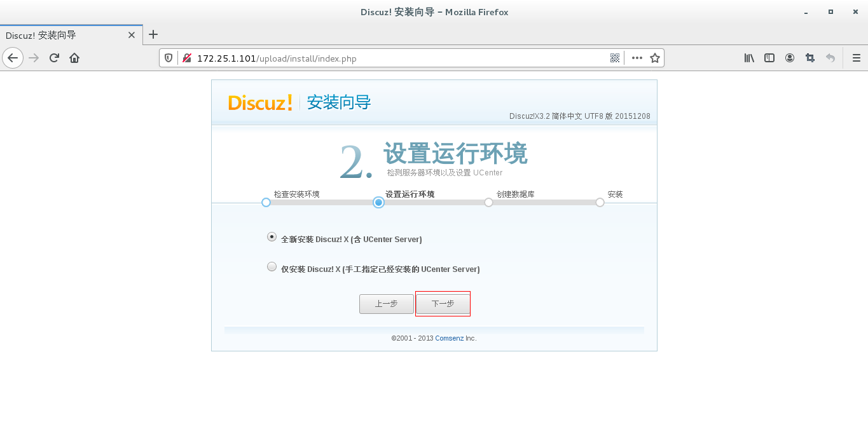Image resolution: width=868 pixels, height=448 pixels.
Task: Click subtitle 检测服务器环境以及设置 UCenter
Action: (444, 173)
